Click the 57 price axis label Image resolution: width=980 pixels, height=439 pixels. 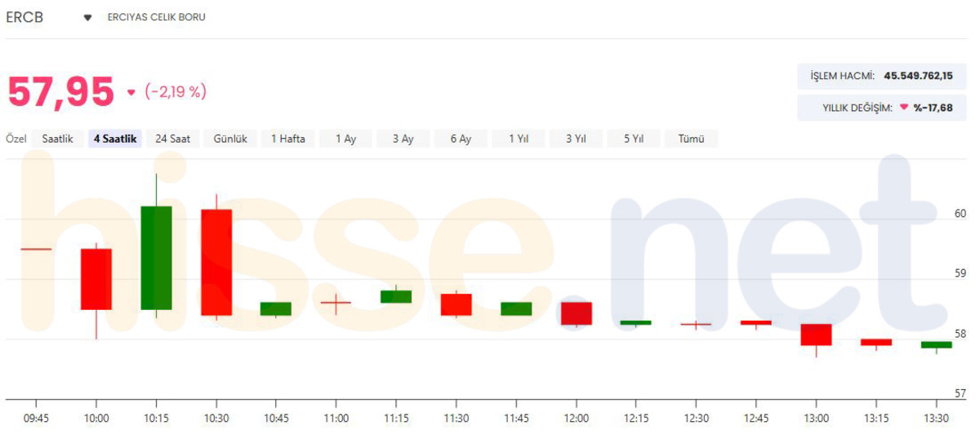(960, 393)
